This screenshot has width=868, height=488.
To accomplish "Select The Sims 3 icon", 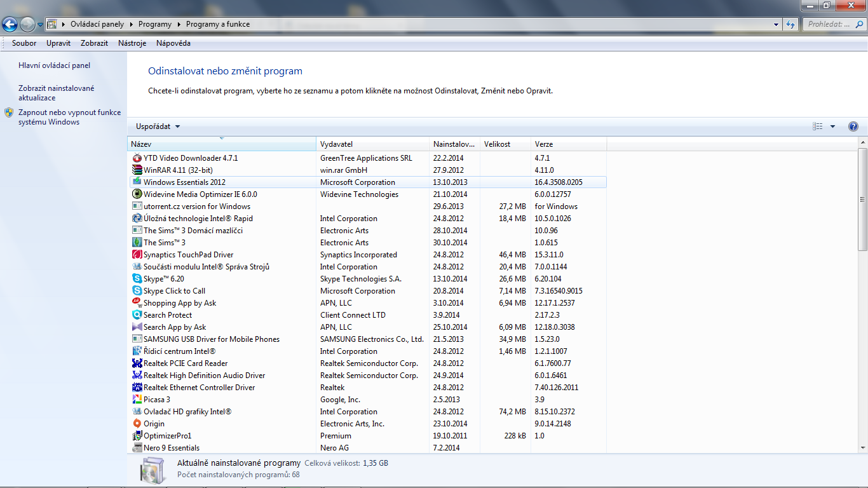I will (x=137, y=243).
